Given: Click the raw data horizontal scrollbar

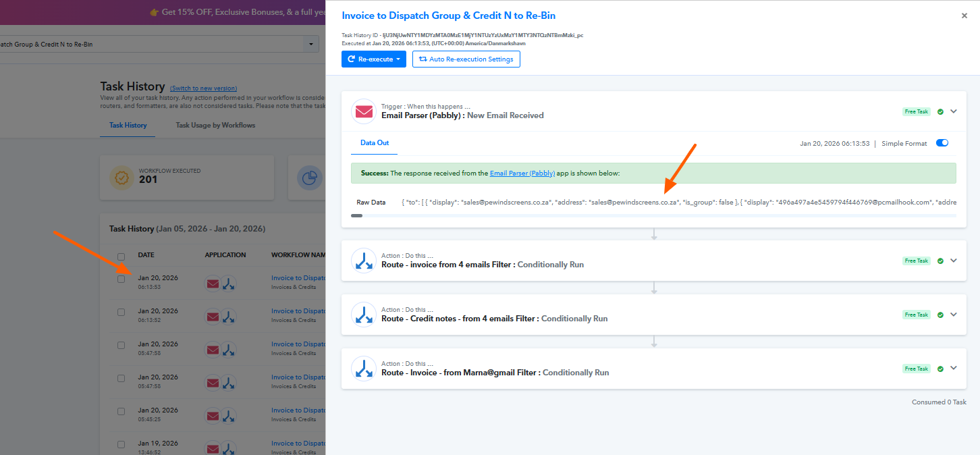Looking at the screenshot, I should coord(357,216).
